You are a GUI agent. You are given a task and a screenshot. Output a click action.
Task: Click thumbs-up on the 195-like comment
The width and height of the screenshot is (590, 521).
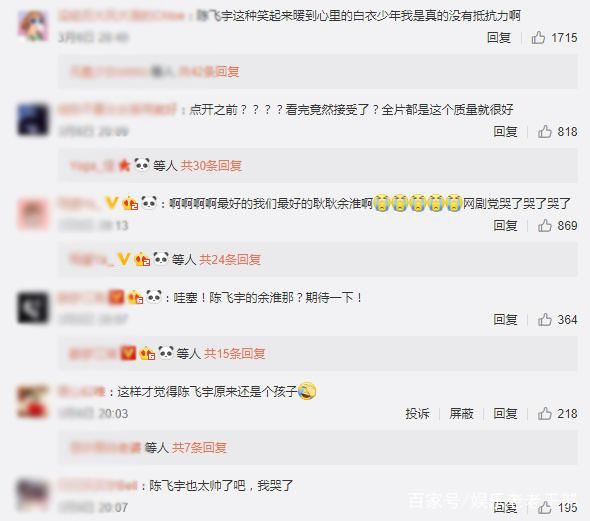[544, 508]
